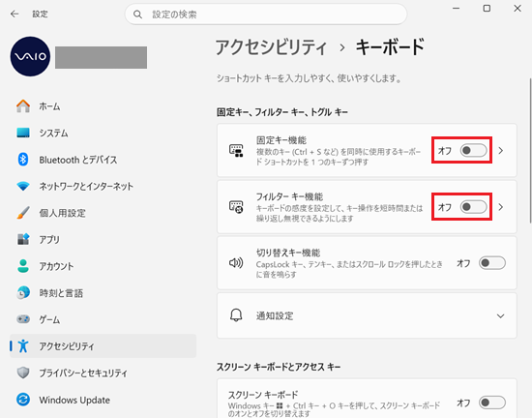Viewport: 532px width, 418px height.
Task: Click the Privacy shield icon
Action: pos(23,373)
